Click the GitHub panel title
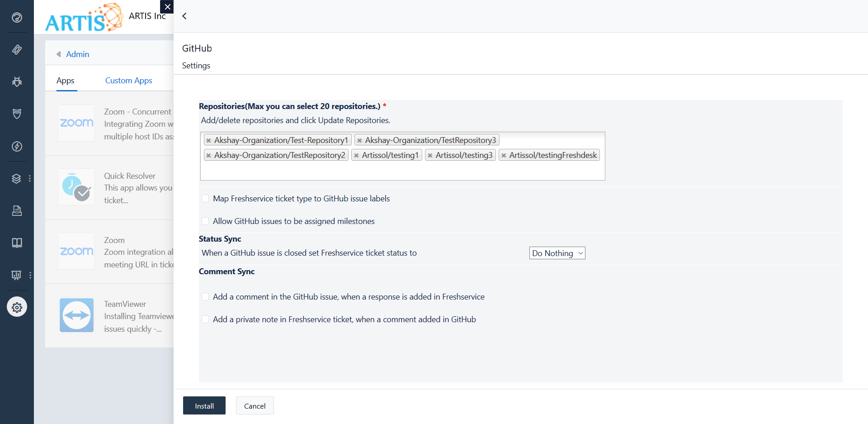 [197, 48]
